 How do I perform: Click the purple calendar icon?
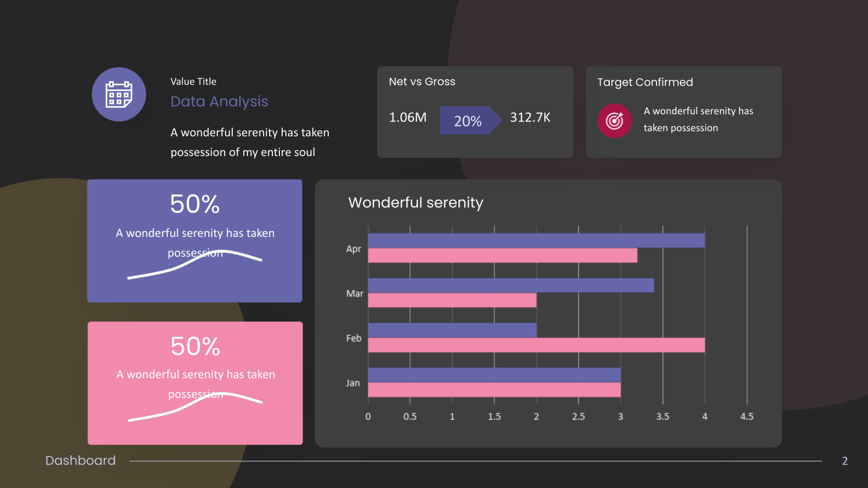pyautogui.click(x=119, y=94)
